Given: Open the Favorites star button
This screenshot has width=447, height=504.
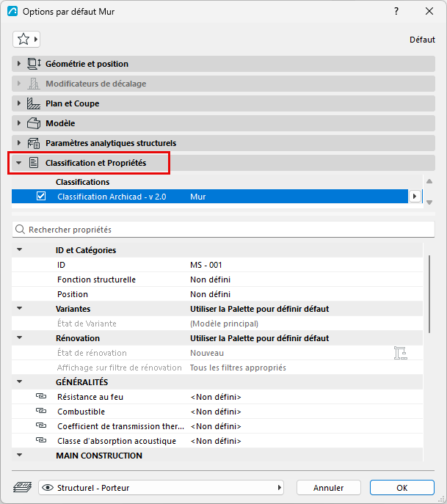Looking at the screenshot, I should coord(26,39).
